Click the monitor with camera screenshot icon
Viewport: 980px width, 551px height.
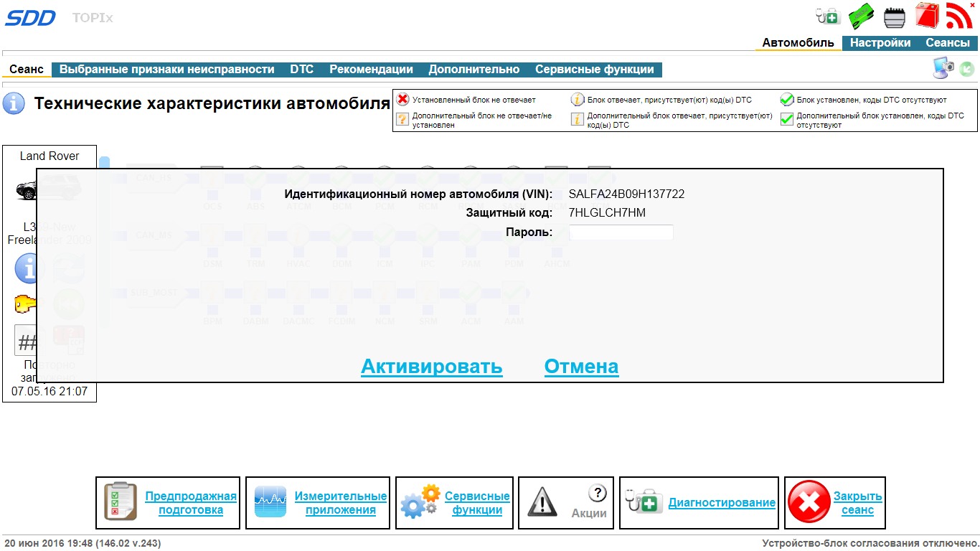tap(943, 67)
